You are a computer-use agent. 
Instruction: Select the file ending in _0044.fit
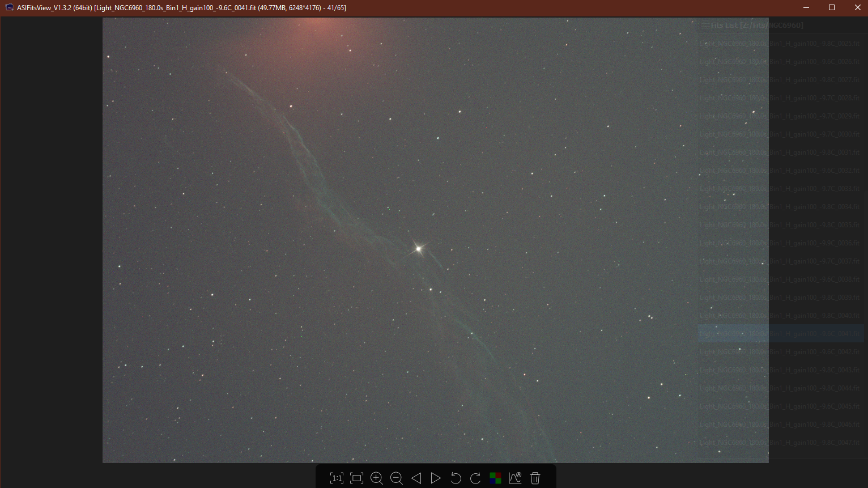tap(781, 388)
